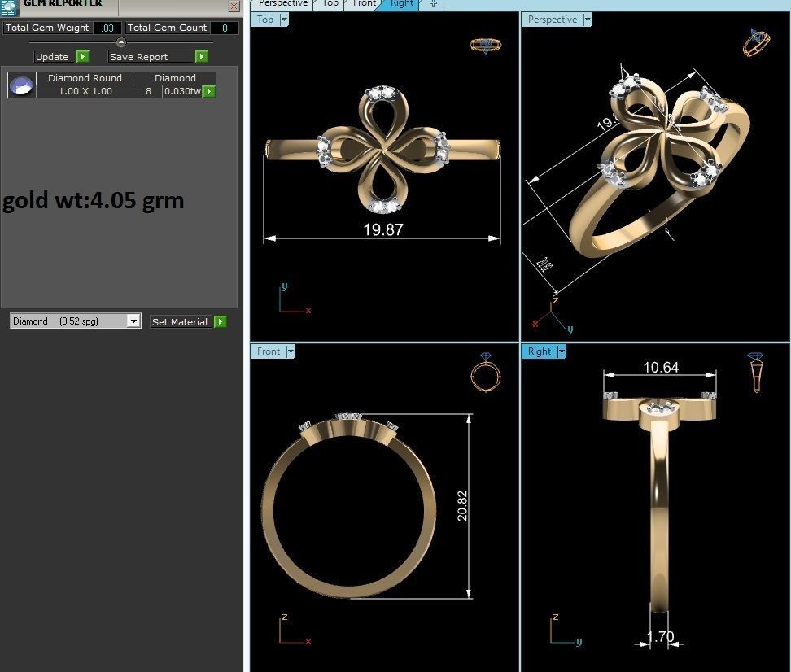The image size is (791, 672).
Task: Collapse panel using the circular arrow handle
Action: [x=121, y=42]
